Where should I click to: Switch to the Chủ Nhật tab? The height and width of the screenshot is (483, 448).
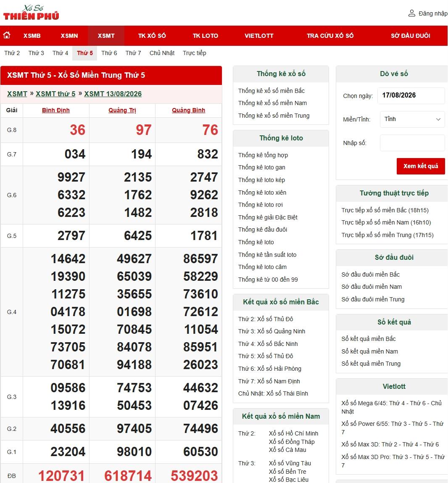click(162, 53)
